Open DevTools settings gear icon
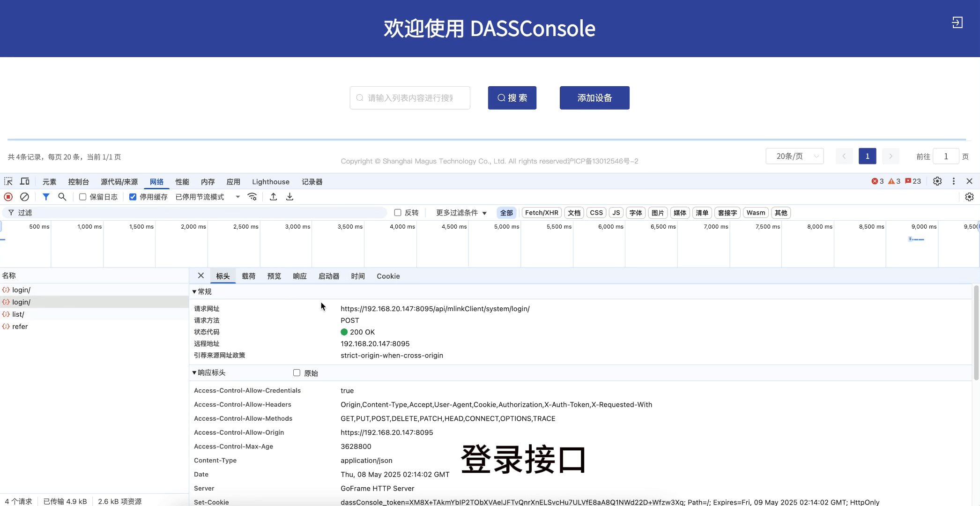The image size is (980, 506). [937, 181]
